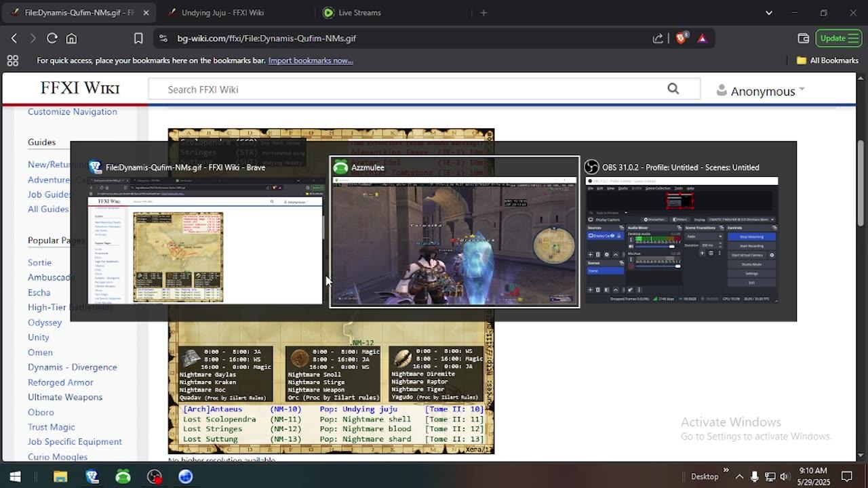Screen dimensions: 868x488
Task: Launch File Explorer from the taskbar
Action: click(x=60, y=476)
